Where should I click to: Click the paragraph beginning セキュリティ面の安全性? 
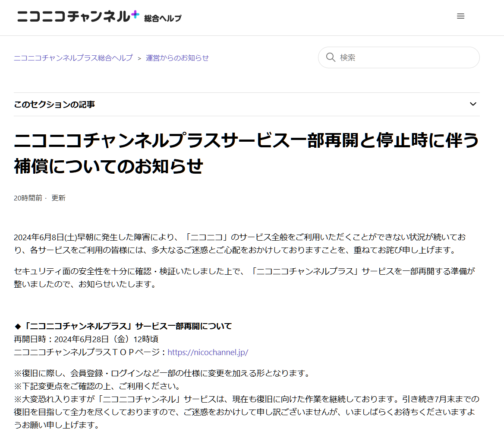[x=244, y=277]
